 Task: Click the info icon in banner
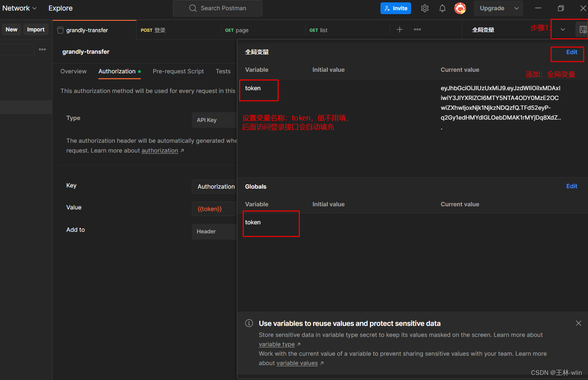[249, 323]
